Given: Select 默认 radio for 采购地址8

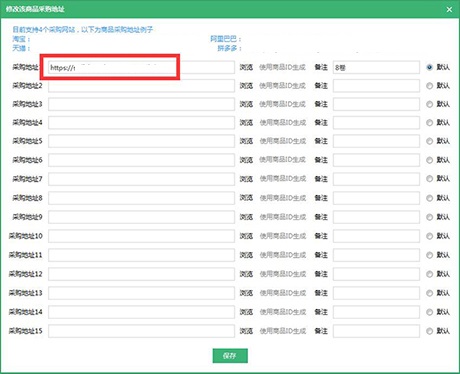Looking at the screenshot, I should (429, 198).
